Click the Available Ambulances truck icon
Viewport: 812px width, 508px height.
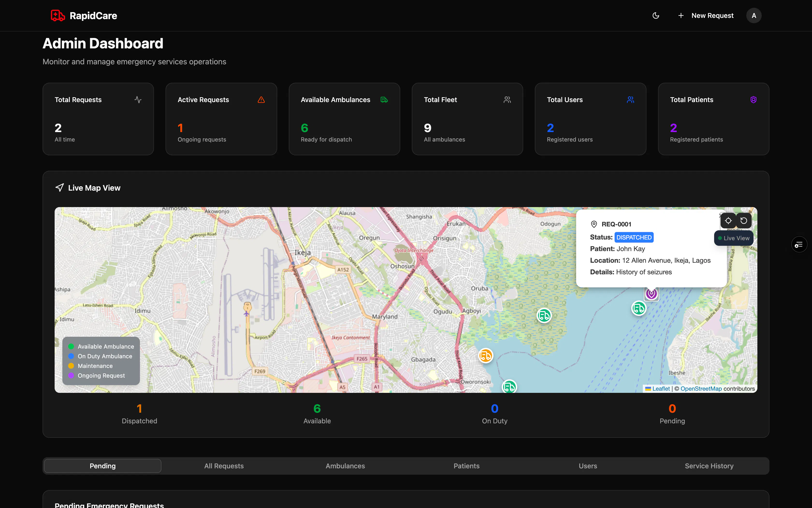point(384,99)
